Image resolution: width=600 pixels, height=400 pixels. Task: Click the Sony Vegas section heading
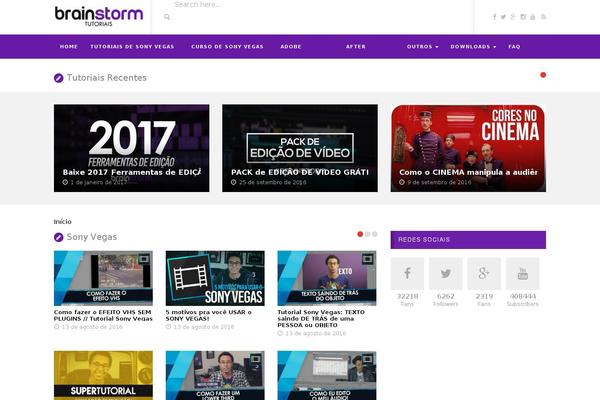coord(92,237)
